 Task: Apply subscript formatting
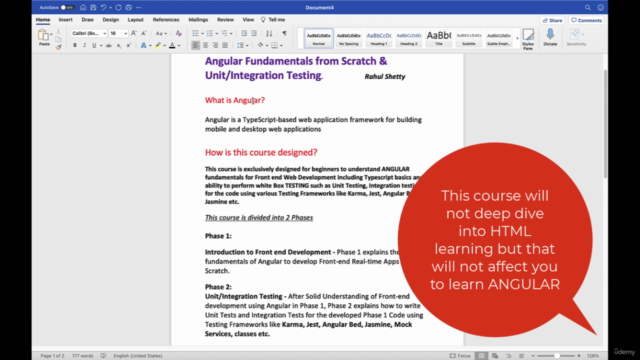(119, 45)
